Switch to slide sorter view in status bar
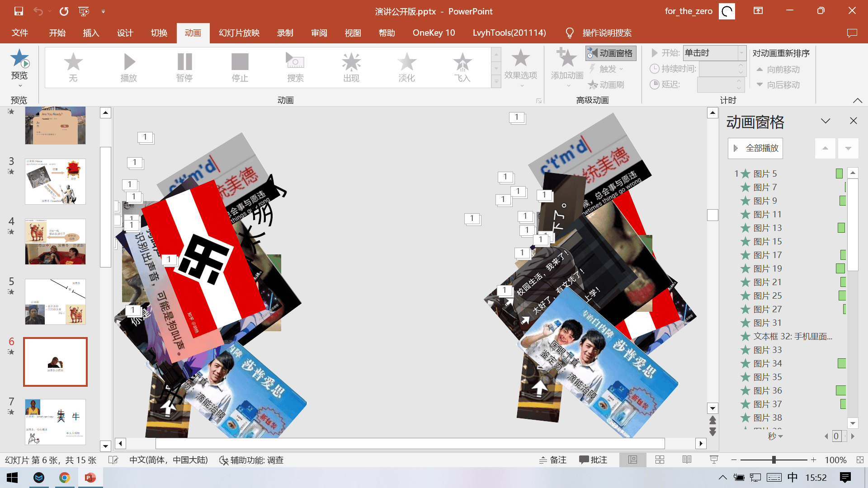The width and height of the screenshot is (868, 488). (660, 460)
